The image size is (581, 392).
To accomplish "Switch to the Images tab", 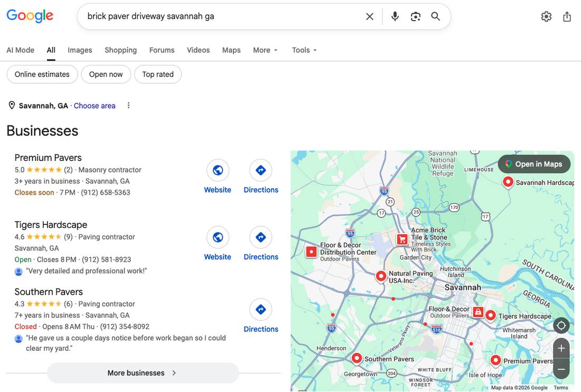I will coord(80,50).
